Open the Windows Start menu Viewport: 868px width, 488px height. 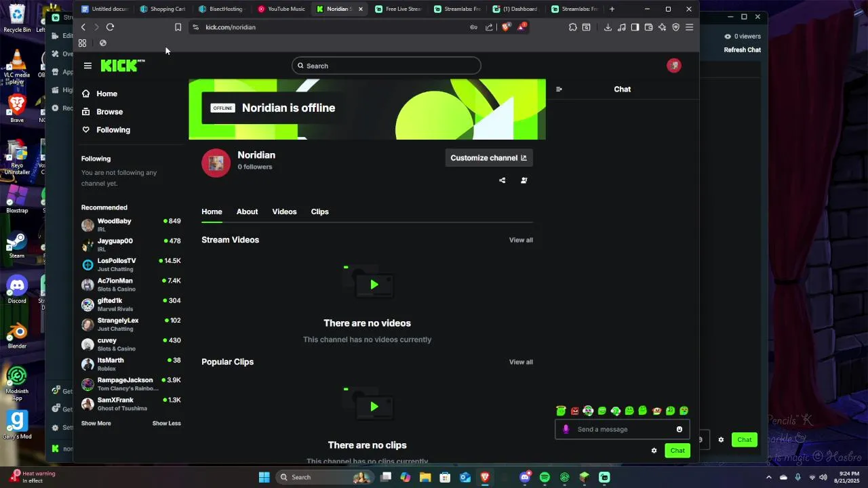click(264, 477)
